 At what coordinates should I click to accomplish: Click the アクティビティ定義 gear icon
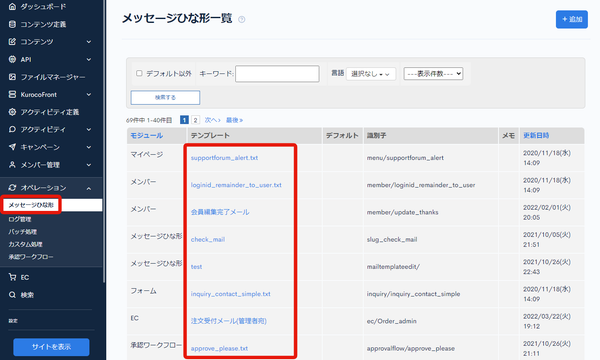click(x=12, y=112)
